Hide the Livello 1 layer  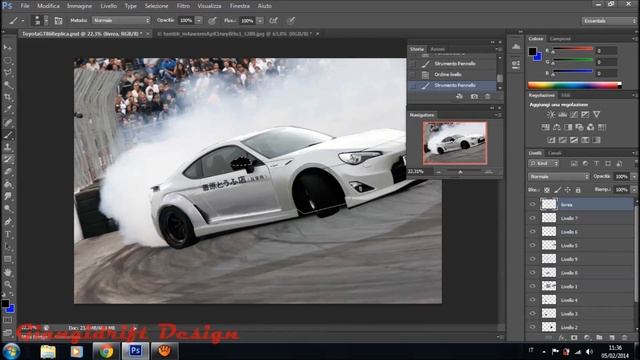point(532,286)
